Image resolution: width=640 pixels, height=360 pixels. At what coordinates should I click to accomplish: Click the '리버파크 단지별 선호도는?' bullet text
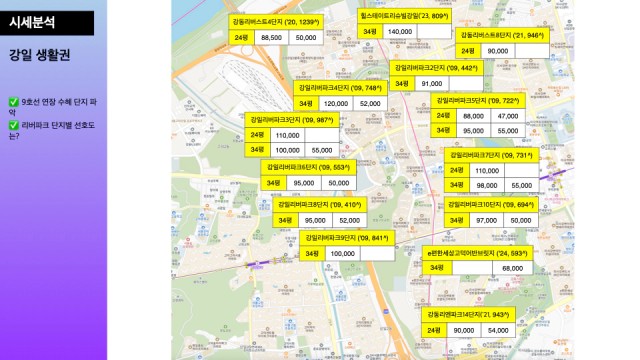pos(52,130)
